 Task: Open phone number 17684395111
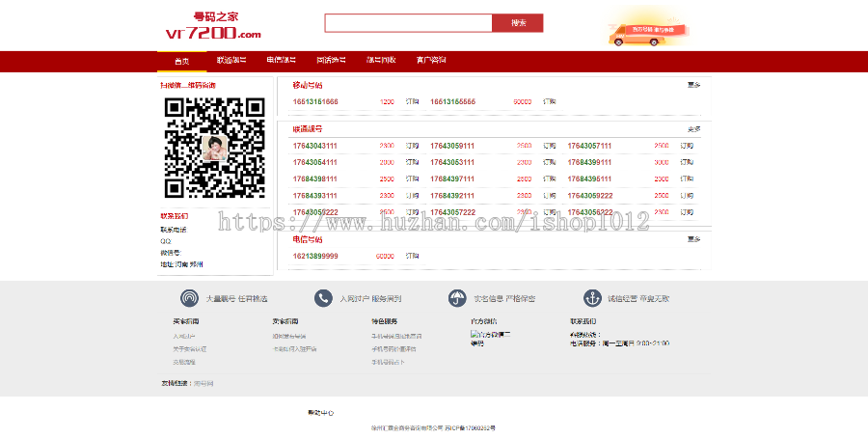click(x=589, y=178)
